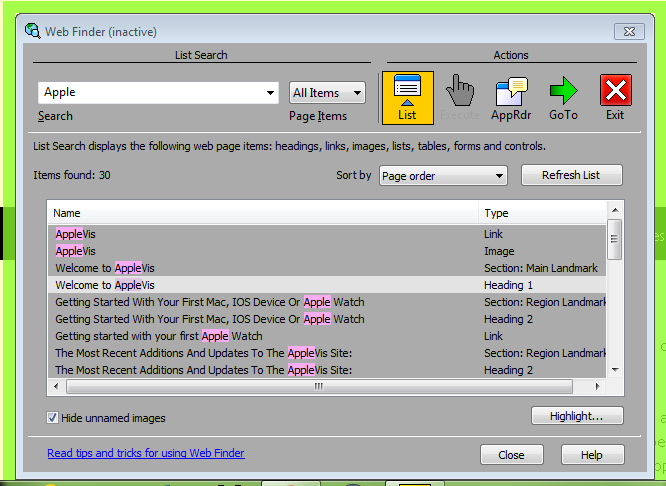Sort list by Name column header
Image resolution: width=666 pixels, height=486 pixels.
pos(263,213)
